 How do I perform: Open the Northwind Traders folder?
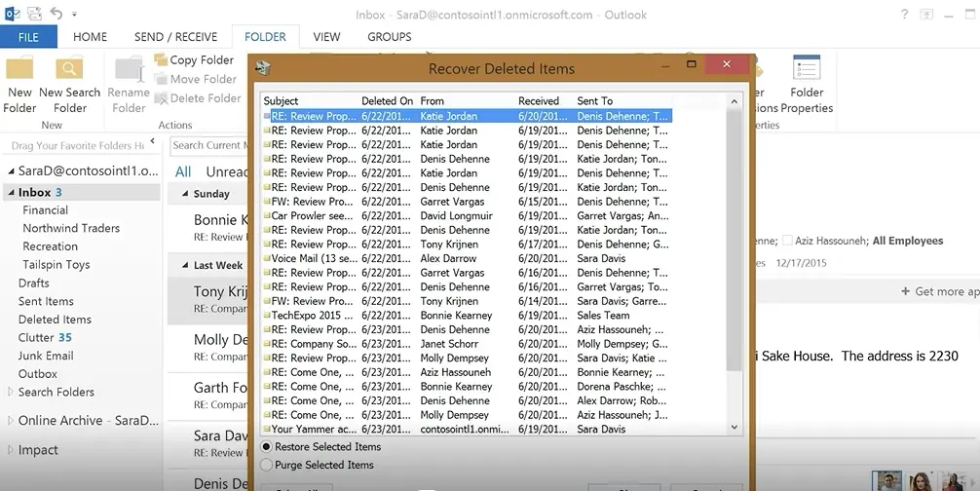[x=71, y=229]
